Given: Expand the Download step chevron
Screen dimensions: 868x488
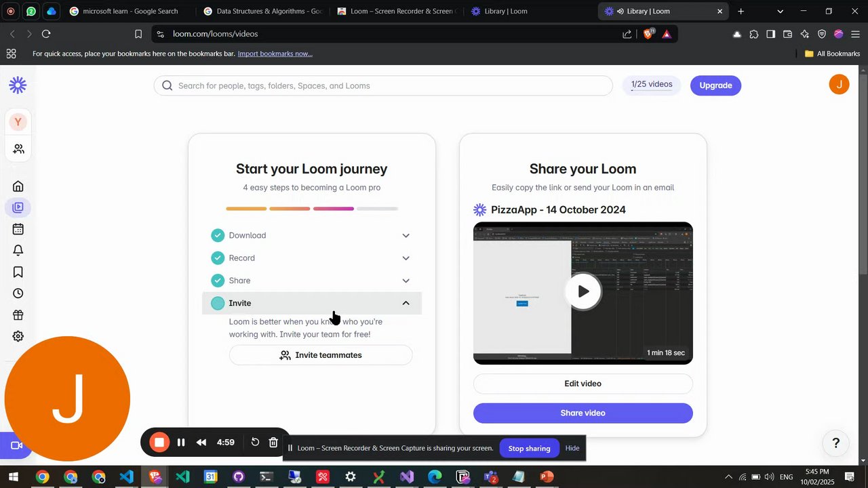Looking at the screenshot, I should point(406,236).
